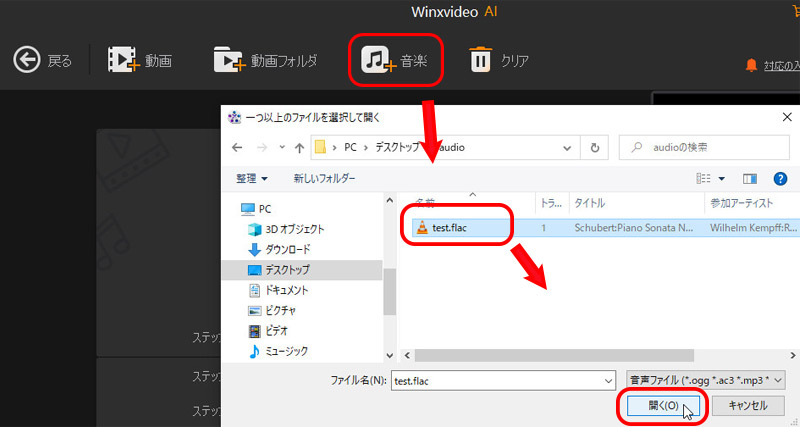Open dialog help question mark

(x=780, y=179)
